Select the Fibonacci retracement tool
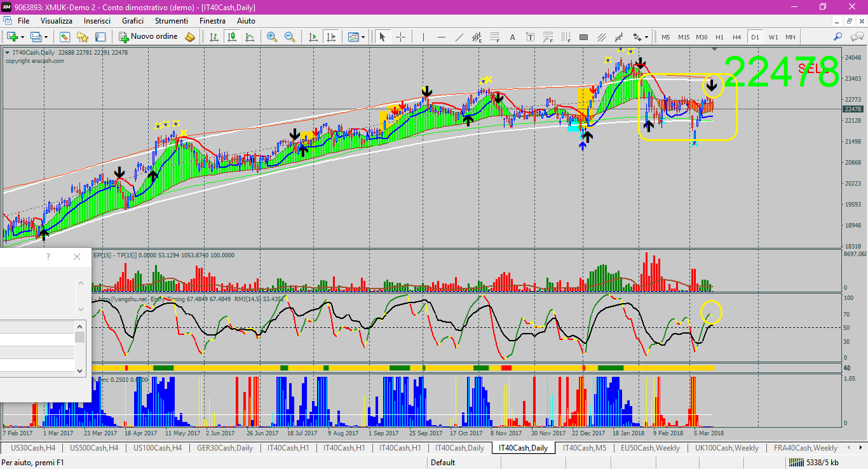 point(494,37)
